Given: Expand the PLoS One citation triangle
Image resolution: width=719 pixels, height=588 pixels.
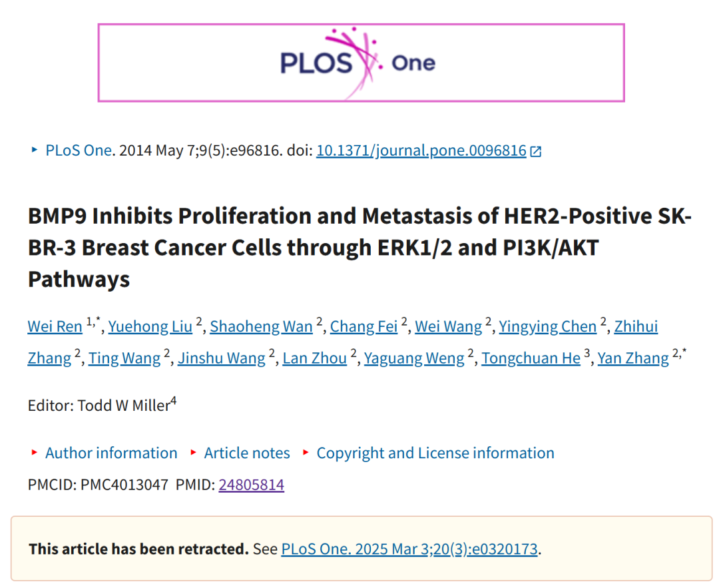Looking at the screenshot, I should coord(35,150).
